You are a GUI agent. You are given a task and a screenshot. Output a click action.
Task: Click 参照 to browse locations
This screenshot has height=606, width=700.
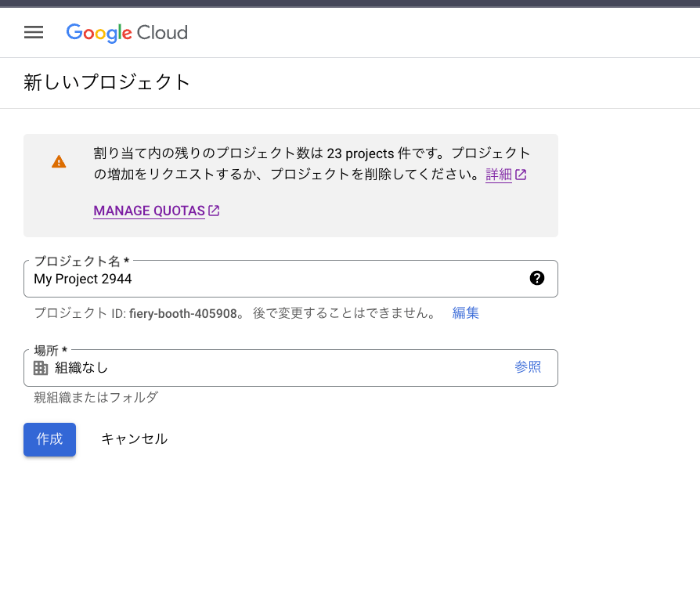[x=528, y=367]
